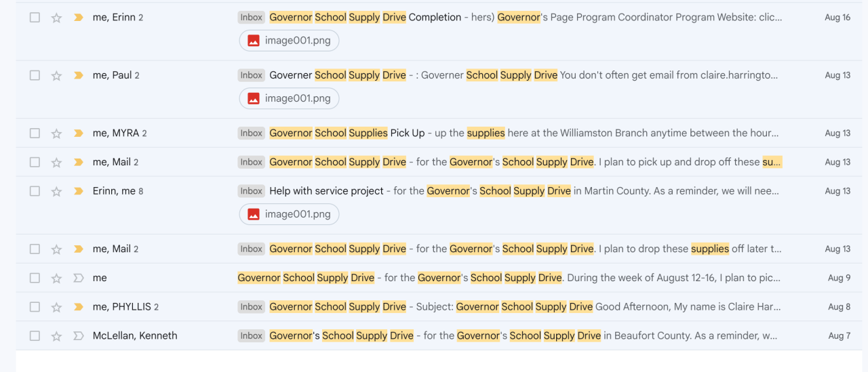868x372 pixels.
Task: Click Inbox label on 'me, MYRA' email
Action: point(251,133)
